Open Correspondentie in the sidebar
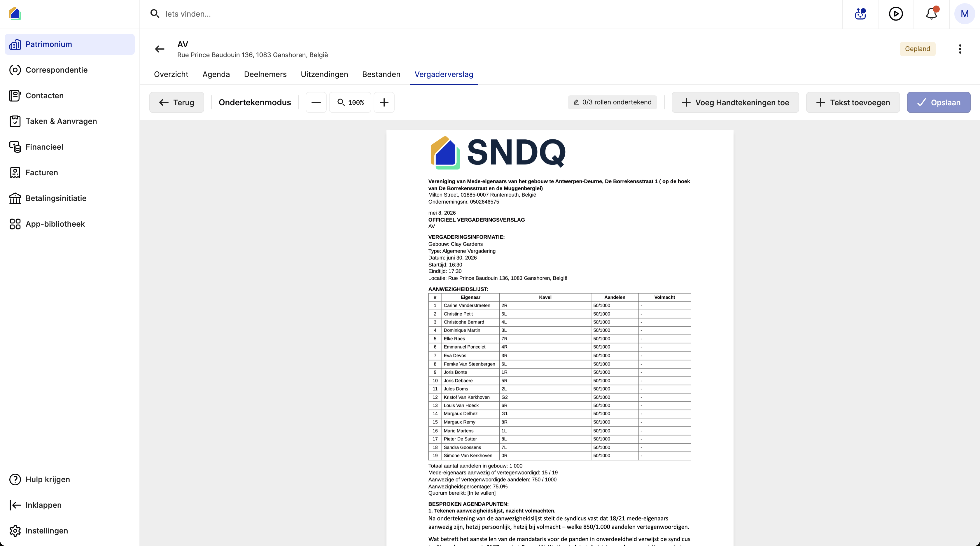The width and height of the screenshot is (980, 546). [70, 70]
